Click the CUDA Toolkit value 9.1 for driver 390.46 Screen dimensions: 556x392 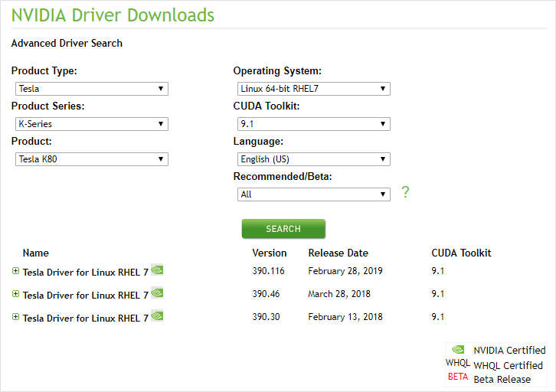437,294
